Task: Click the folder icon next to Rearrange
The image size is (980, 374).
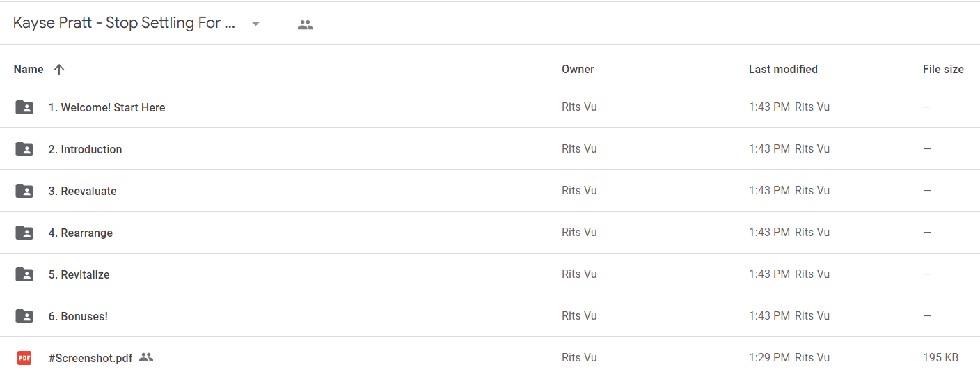Action: [x=24, y=233]
